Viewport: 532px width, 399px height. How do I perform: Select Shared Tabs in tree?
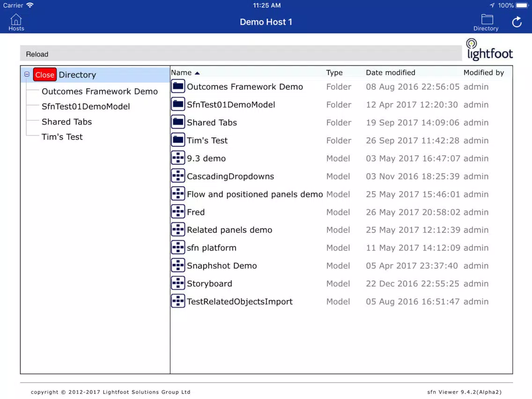click(x=67, y=122)
